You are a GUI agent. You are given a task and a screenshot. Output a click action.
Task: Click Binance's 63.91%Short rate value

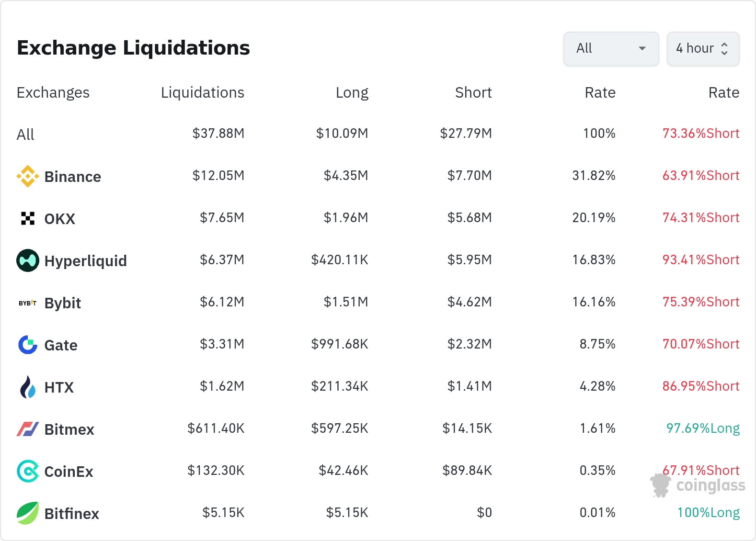(700, 176)
